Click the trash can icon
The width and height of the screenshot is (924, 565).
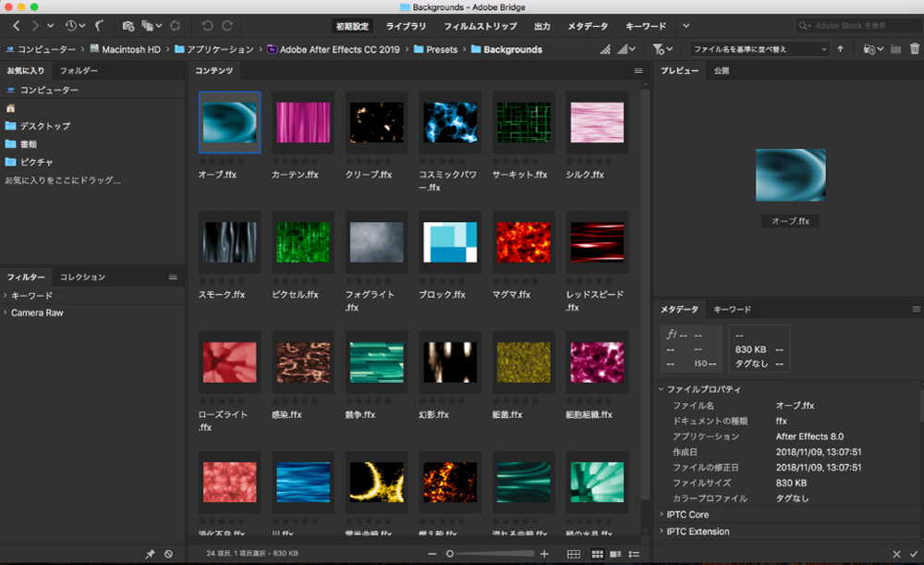pyautogui.click(x=915, y=49)
